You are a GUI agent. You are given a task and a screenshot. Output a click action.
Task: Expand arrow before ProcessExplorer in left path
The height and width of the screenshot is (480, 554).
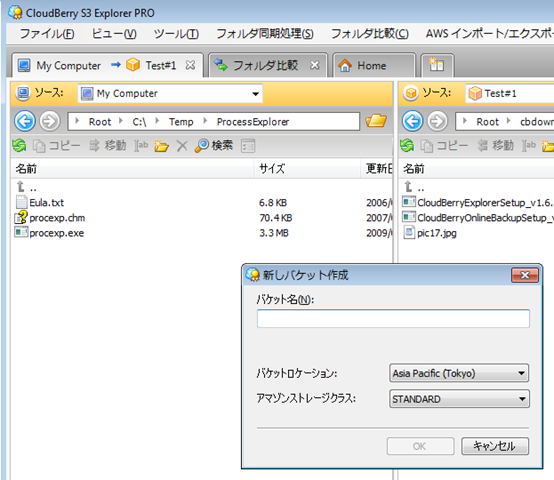tap(205, 121)
